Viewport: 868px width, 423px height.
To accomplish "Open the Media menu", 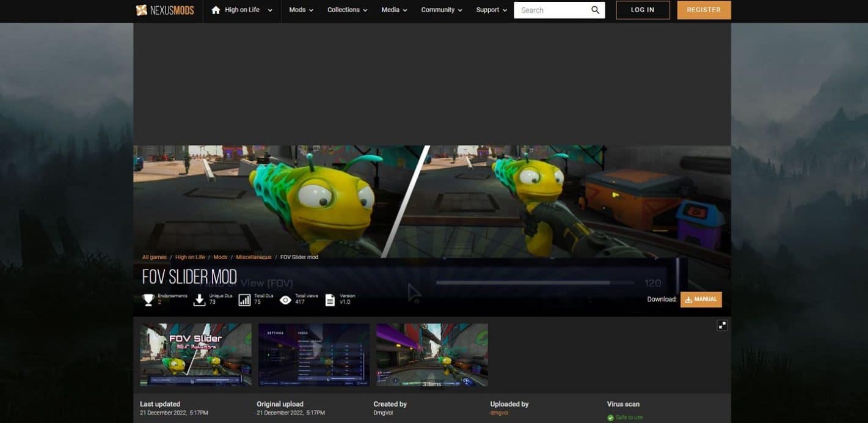I will coord(395,10).
